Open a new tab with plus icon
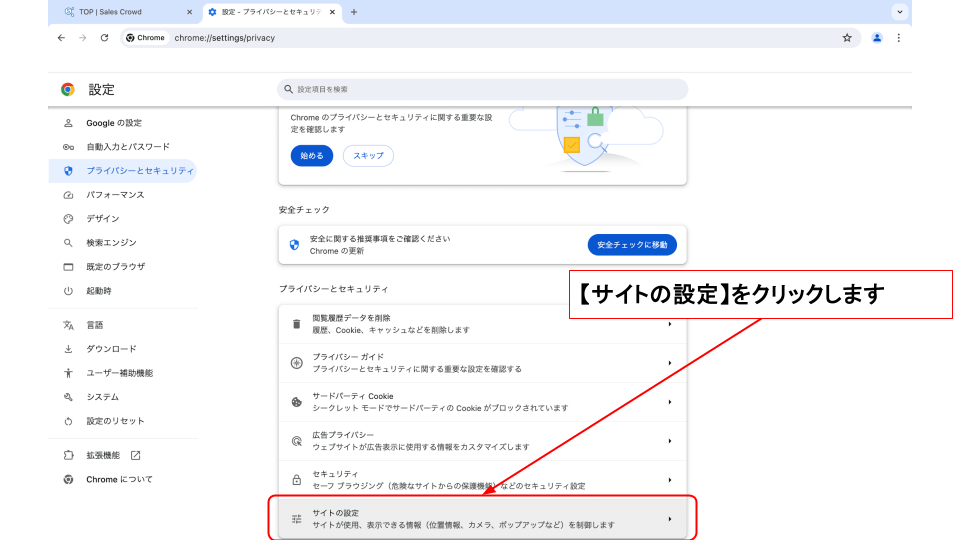Screen dimensions: 960x540 [354, 12]
